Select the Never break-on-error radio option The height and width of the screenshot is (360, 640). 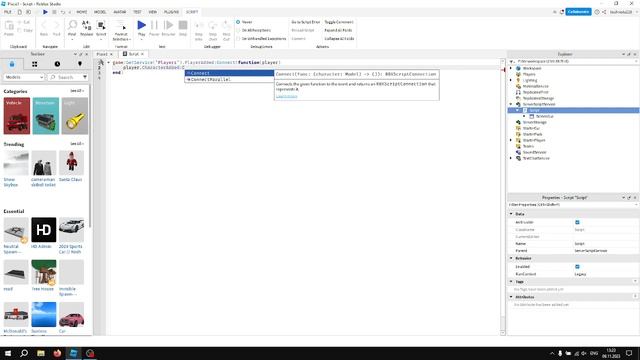tap(238, 22)
